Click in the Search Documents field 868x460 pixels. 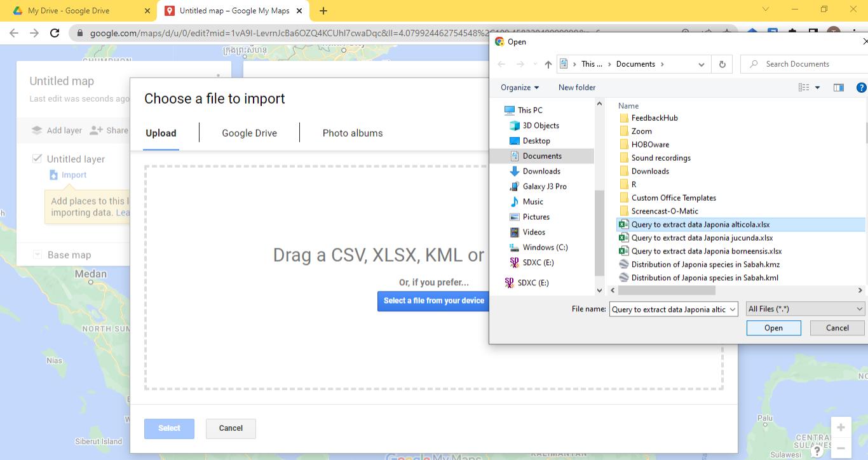[x=804, y=64]
